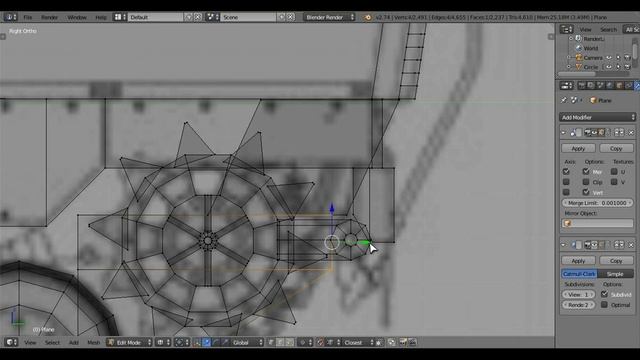This screenshot has width=640, height=360.
Task: Toggle Circle visibility eye icon
Action: coord(609,67)
